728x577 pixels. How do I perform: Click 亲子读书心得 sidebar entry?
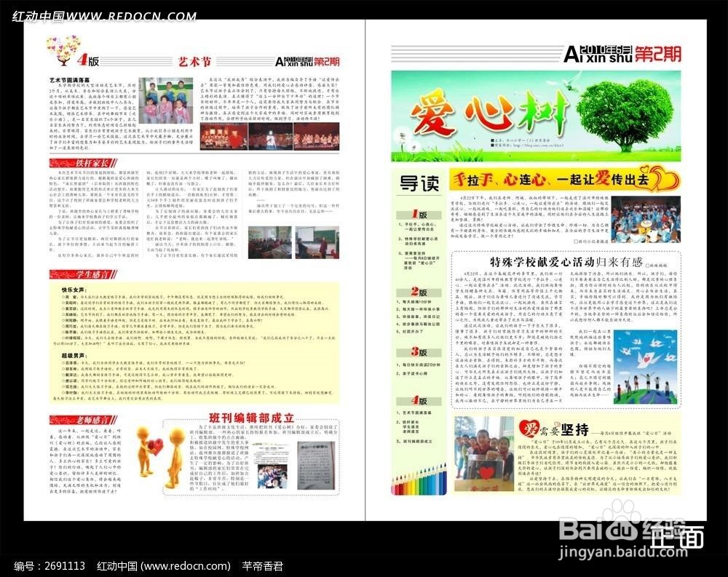413,373
